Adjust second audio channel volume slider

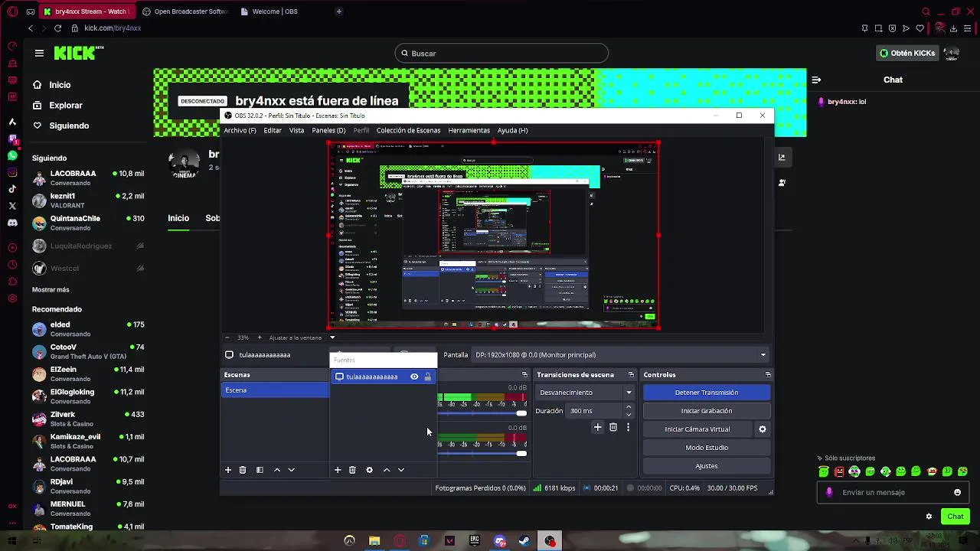(x=521, y=454)
